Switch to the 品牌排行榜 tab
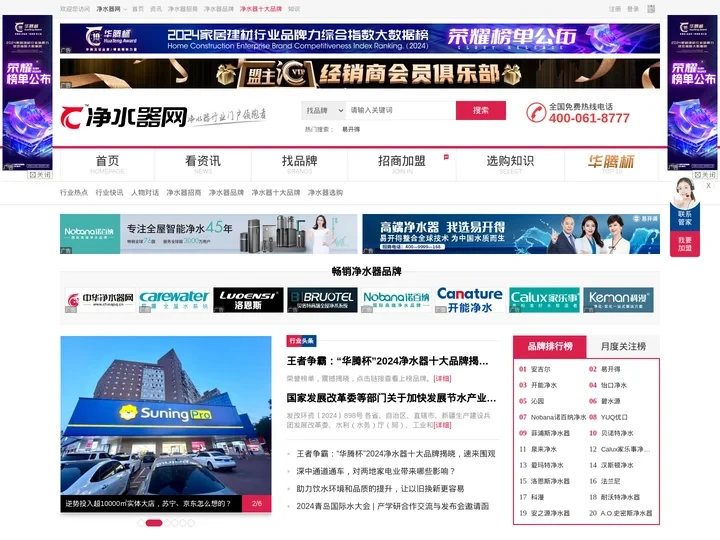 coord(550,346)
